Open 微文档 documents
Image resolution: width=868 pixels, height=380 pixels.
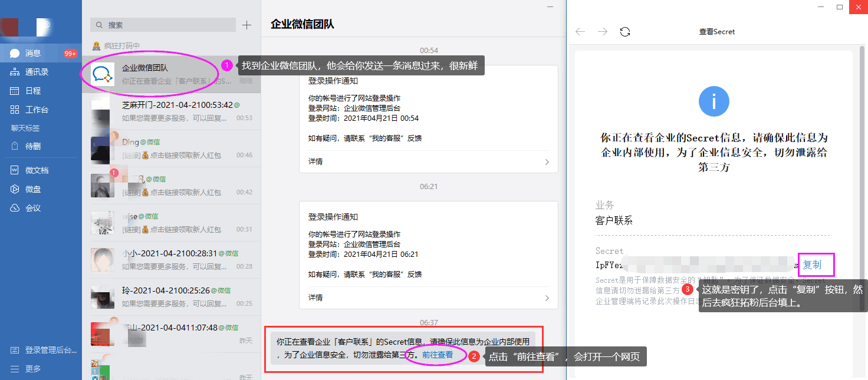[40, 170]
